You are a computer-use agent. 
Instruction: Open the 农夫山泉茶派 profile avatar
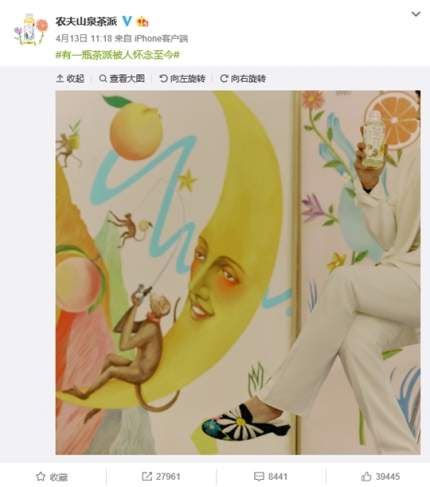coord(31,30)
